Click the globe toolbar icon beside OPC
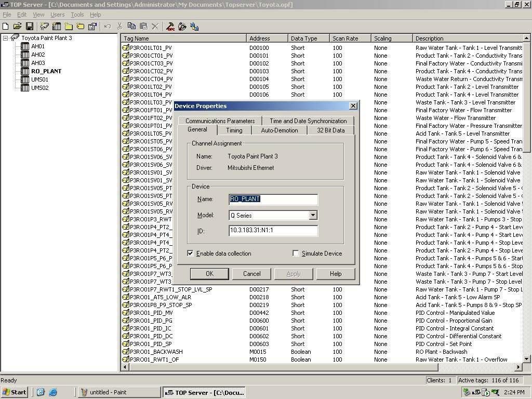 pos(182,26)
